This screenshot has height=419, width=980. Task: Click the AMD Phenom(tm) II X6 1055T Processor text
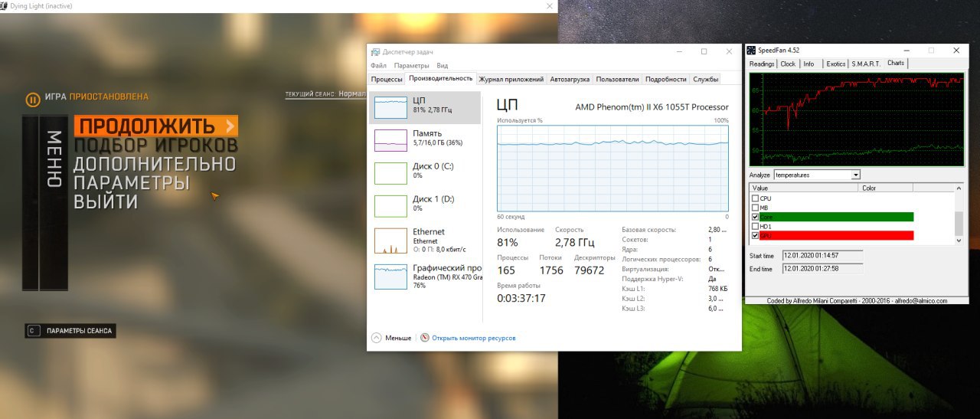652,107
